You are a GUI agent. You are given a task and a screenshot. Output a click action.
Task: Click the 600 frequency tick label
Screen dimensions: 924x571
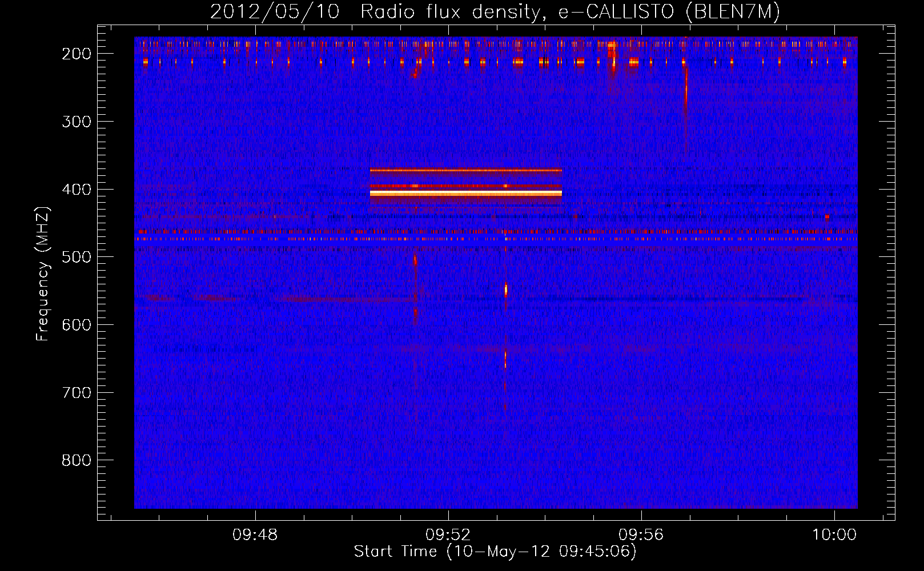coord(77,325)
